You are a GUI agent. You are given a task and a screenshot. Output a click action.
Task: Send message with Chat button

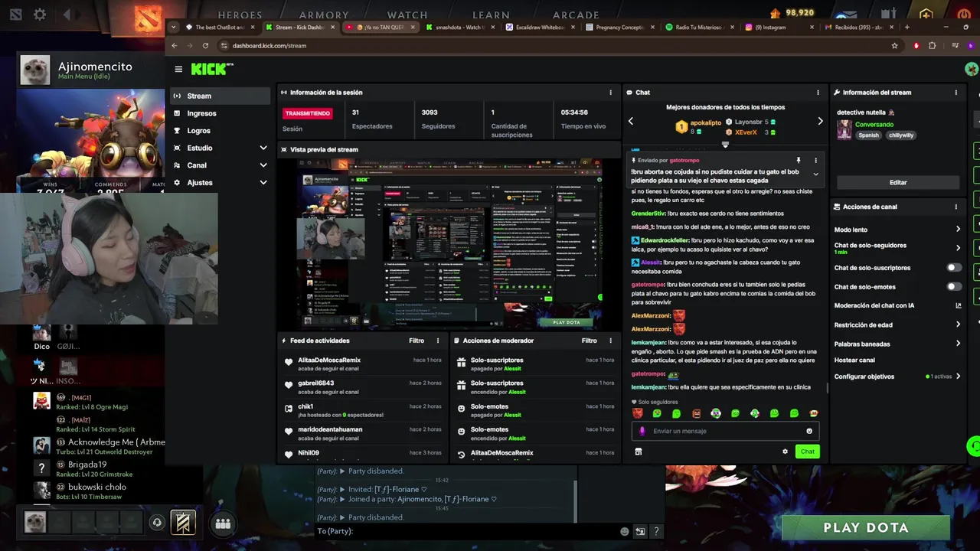[807, 452]
